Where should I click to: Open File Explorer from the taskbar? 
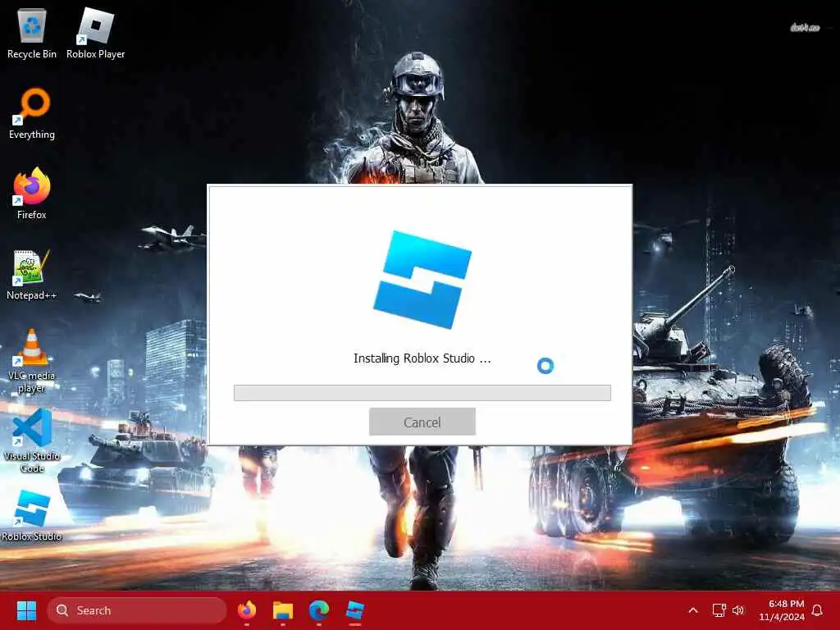[x=283, y=610]
